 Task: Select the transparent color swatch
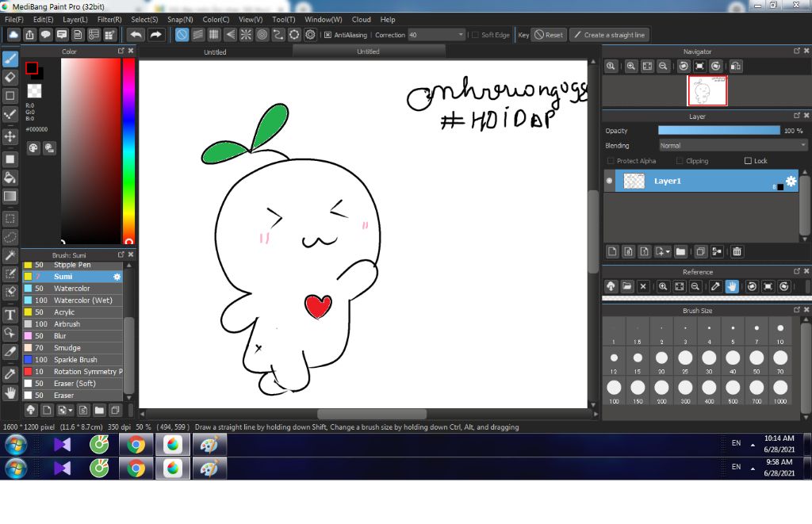click(x=34, y=91)
